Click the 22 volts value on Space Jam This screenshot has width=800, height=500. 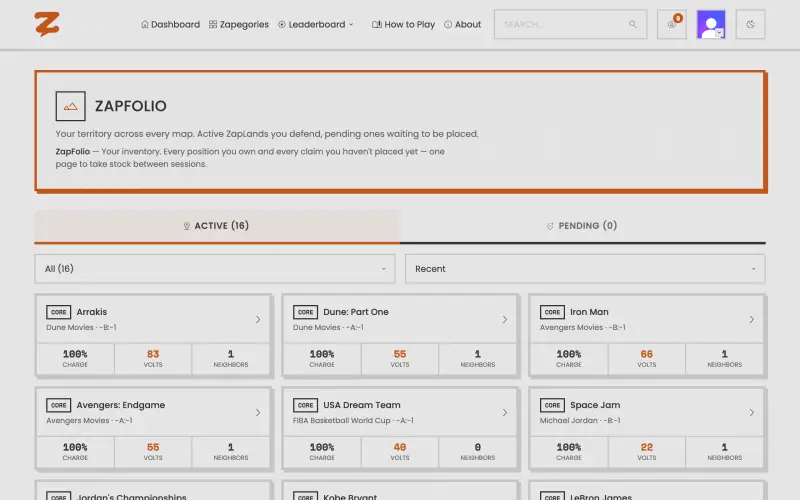tap(646, 447)
